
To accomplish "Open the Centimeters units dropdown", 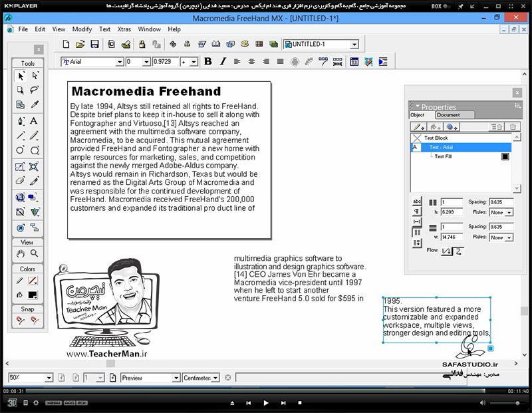I will [215, 378].
